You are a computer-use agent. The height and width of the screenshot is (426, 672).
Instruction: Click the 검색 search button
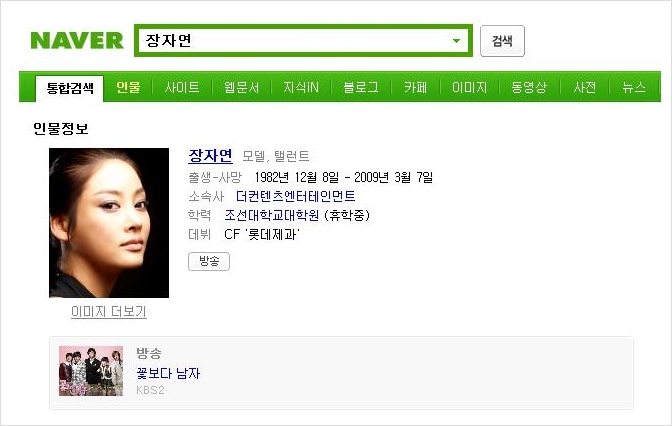pyautogui.click(x=502, y=41)
